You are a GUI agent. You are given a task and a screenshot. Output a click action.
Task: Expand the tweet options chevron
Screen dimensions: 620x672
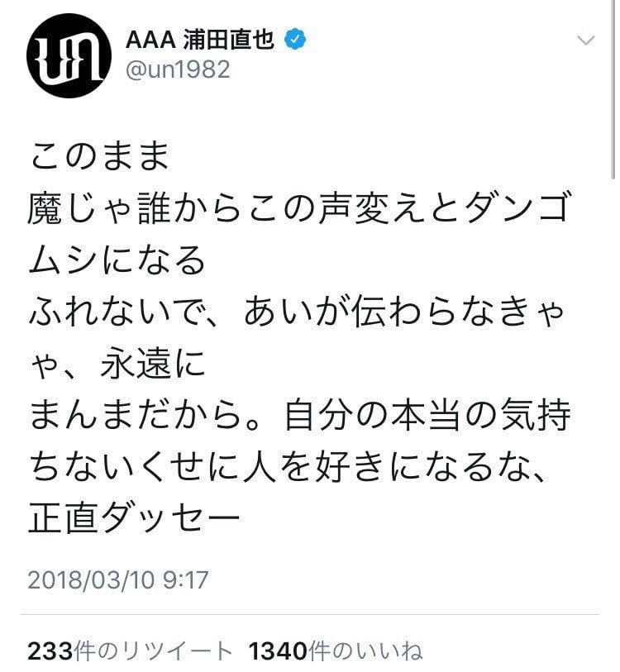pos(584,40)
